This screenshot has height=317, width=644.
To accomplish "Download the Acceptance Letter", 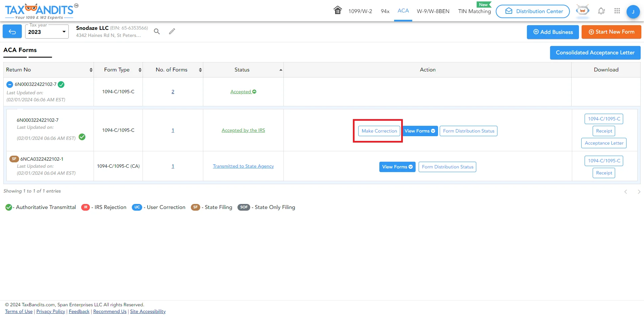I will [x=604, y=143].
